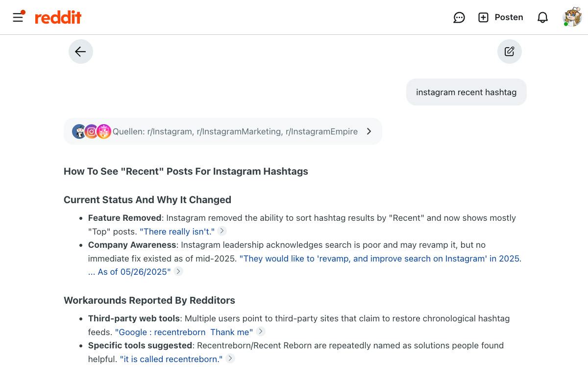Click the 'How To See "Recent" Posts' heading

pyautogui.click(x=186, y=172)
